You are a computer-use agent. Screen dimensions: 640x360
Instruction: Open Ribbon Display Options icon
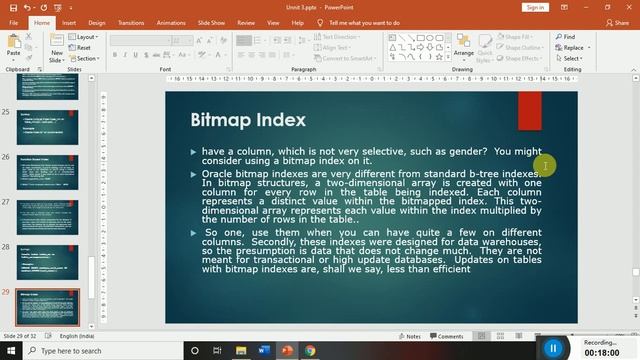(564, 7)
